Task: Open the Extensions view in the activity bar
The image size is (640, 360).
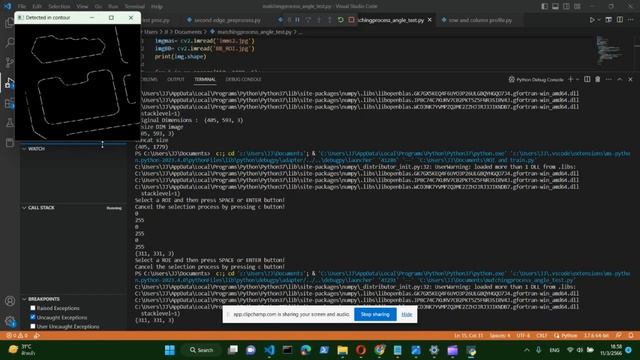Action: 9,103
